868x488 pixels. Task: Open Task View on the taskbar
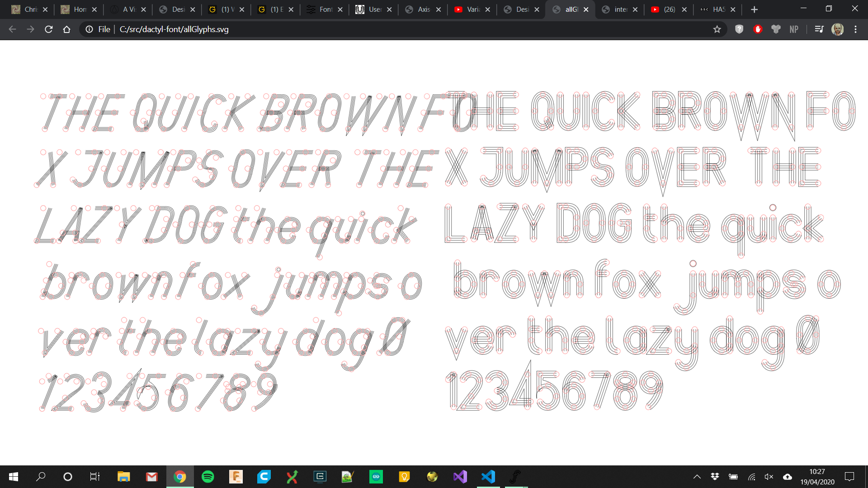point(95,477)
